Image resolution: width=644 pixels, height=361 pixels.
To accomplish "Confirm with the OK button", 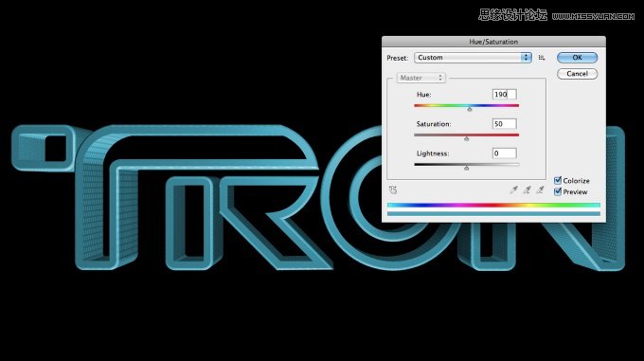I will [x=577, y=58].
